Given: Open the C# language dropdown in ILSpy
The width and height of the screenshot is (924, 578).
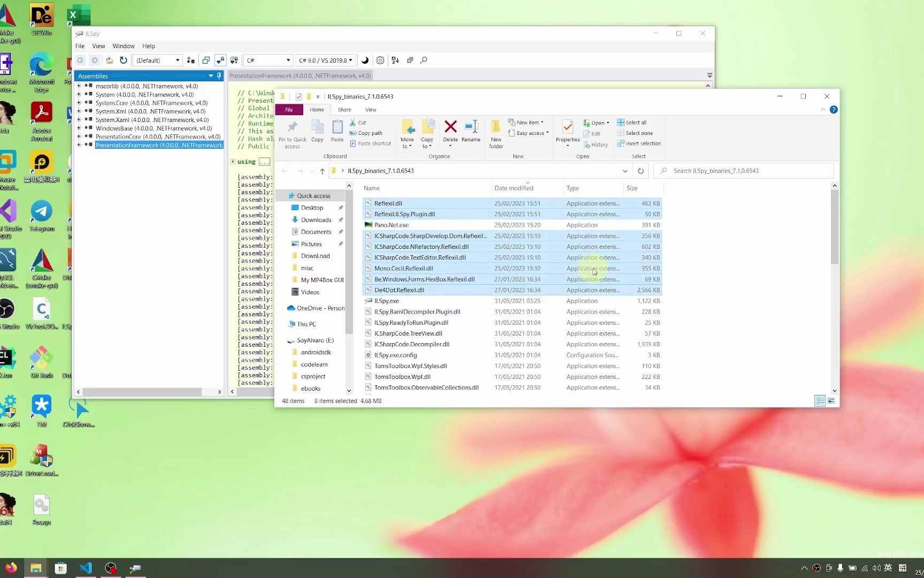Looking at the screenshot, I should coord(268,60).
